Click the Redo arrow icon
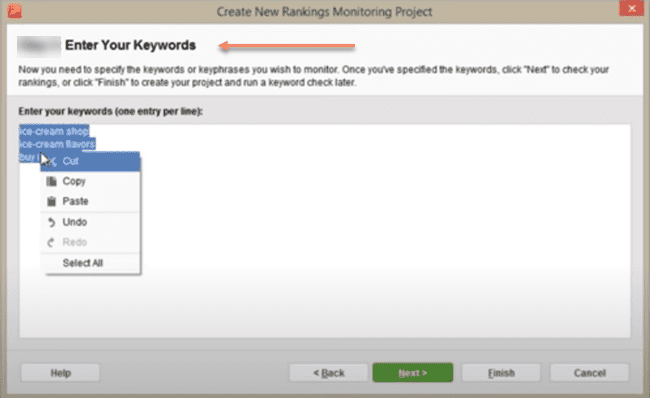650x398 pixels. click(51, 243)
